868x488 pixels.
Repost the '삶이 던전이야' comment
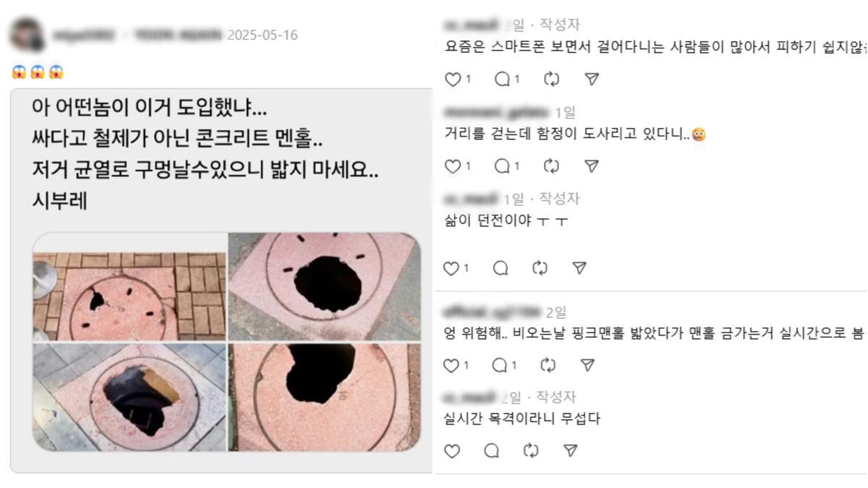(x=540, y=268)
